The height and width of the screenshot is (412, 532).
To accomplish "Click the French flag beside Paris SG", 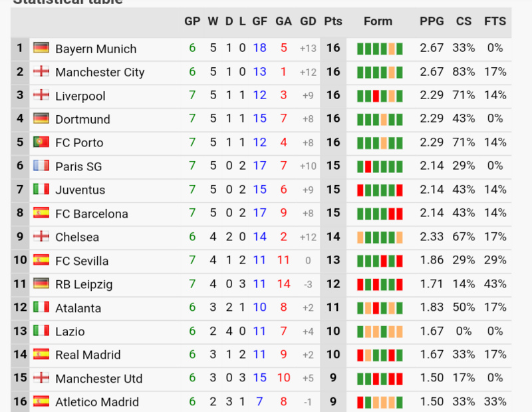I will (41, 166).
